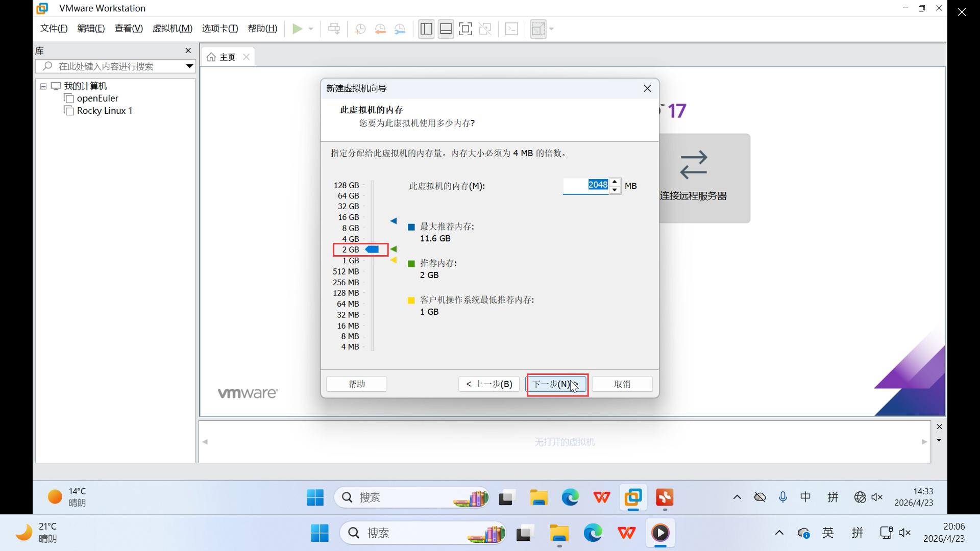Toggle the library sidebar view button
Screen dimensions: 980x551
(x=426, y=29)
